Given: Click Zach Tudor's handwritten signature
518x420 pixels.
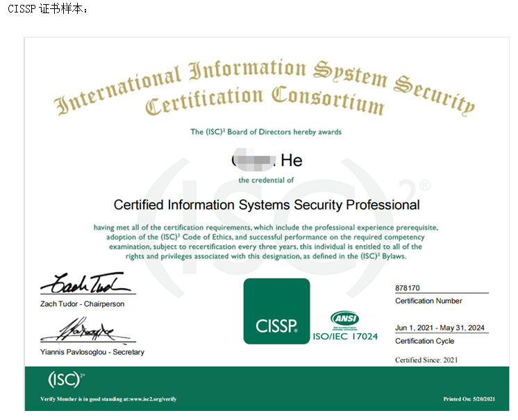Looking at the screenshot, I should (x=85, y=284).
